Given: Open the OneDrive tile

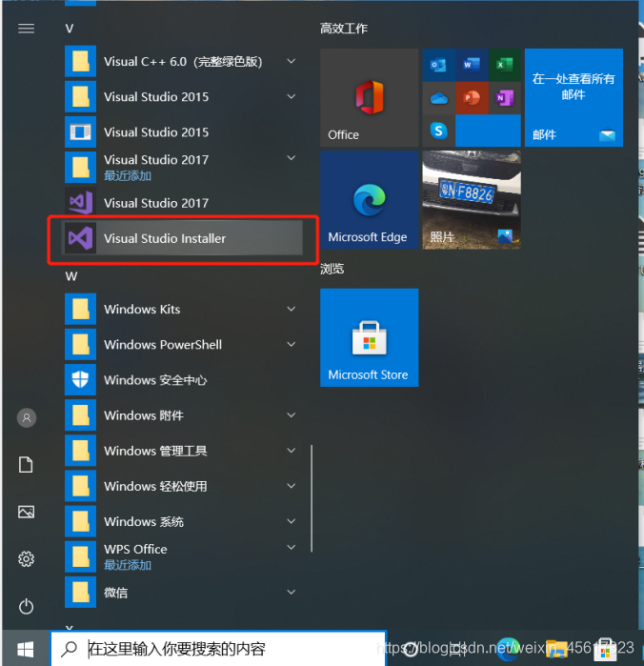Looking at the screenshot, I should pos(438,98).
